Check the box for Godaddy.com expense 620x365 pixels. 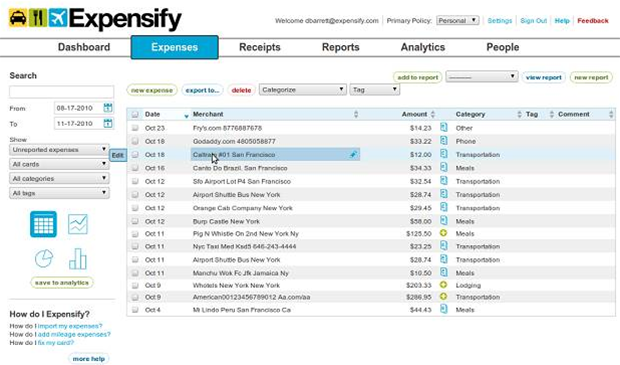(x=135, y=141)
